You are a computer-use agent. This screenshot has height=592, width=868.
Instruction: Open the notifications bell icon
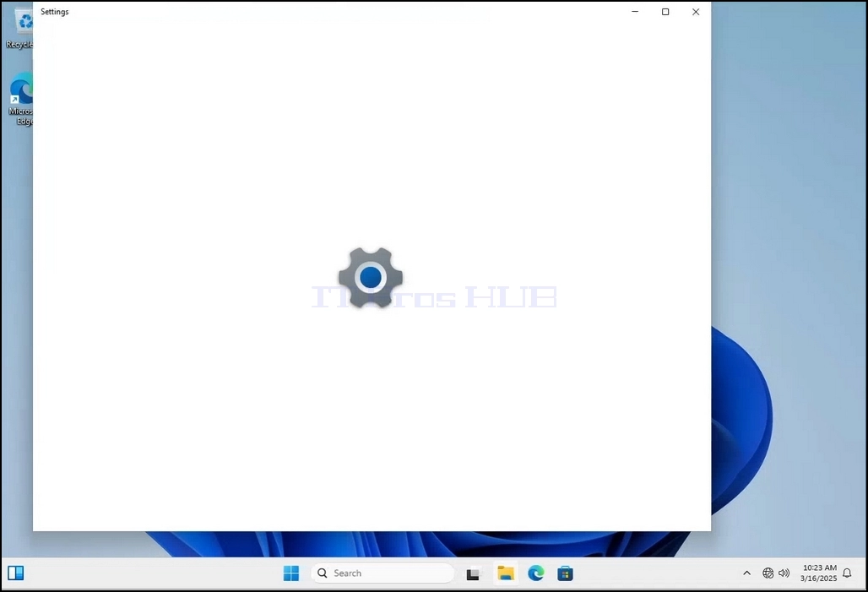click(x=847, y=573)
